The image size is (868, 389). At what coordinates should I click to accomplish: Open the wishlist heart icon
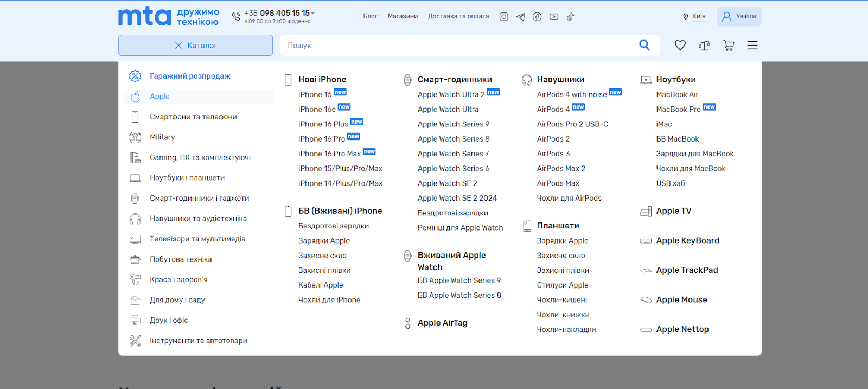[x=680, y=46]
